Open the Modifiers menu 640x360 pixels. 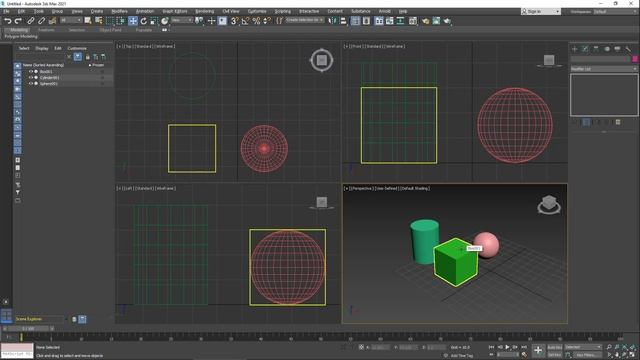pyautogui.click(x=119, y=11)
